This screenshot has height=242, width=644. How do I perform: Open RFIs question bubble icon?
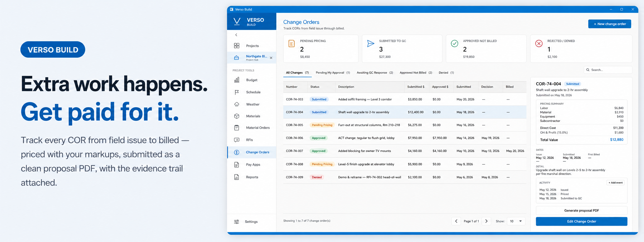tap(237, 140)
